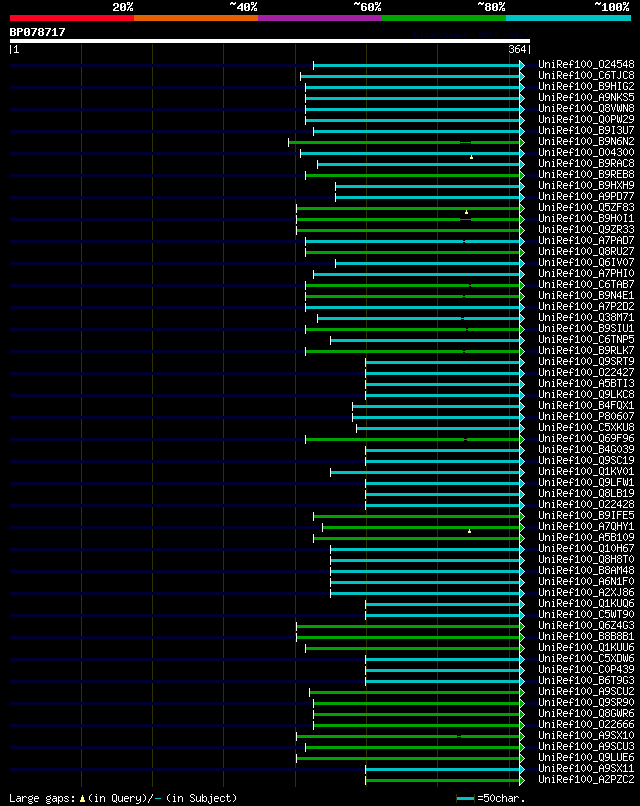The height and width of the screenshot is (806, 640).
Task: Click the red 20% identity legend bar
Action: pyautogui.click(x=72, y=18)
